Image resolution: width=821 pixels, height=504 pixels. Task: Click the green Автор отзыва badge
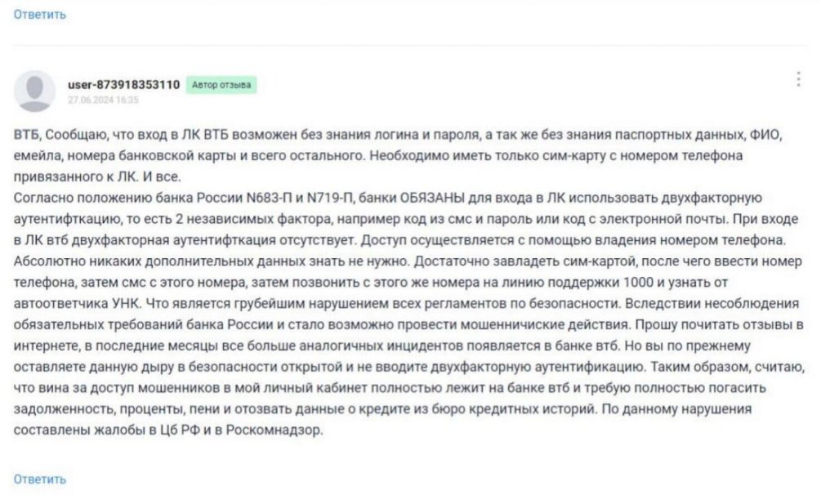tap(221, 85)
